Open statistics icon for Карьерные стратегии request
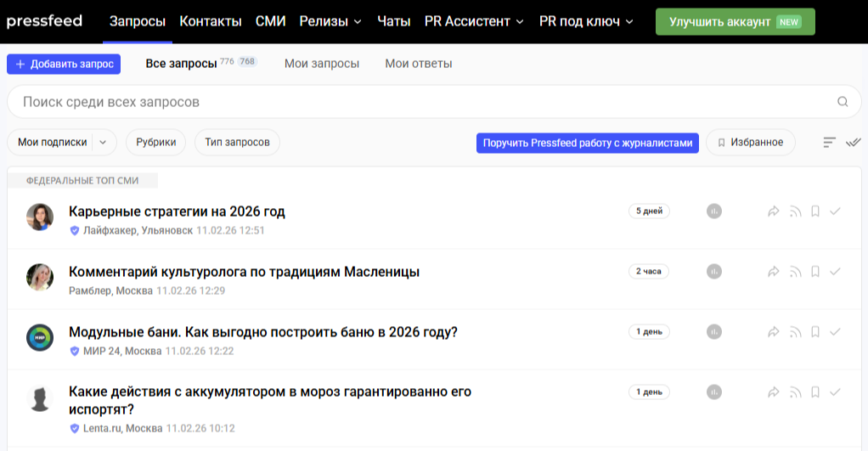The image size is (868, 451). 714,211
